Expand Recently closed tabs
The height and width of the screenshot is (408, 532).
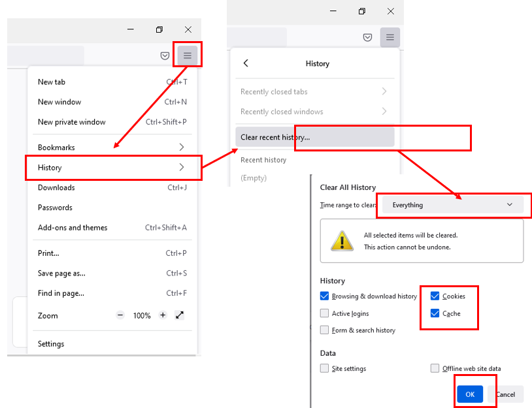click(x=314, y=92)
